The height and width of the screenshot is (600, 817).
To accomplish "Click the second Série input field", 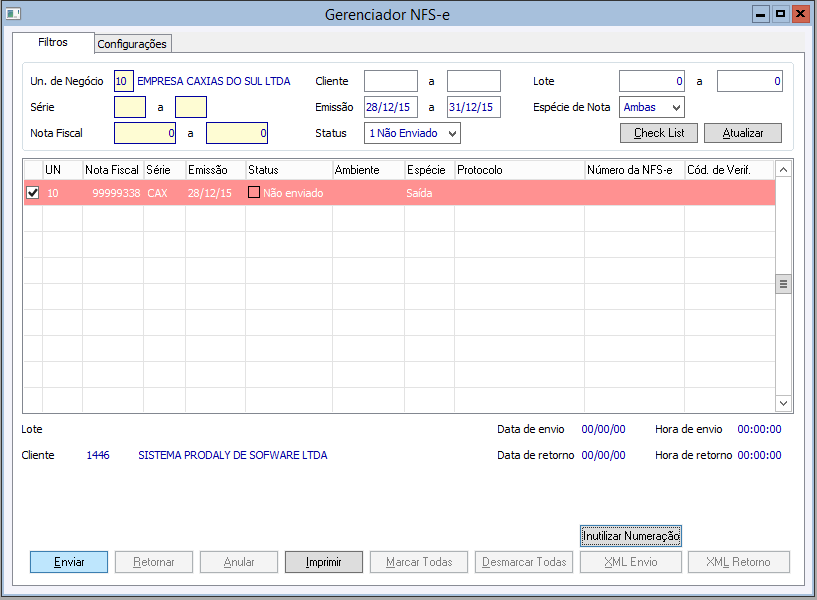I will coord(191,107).
